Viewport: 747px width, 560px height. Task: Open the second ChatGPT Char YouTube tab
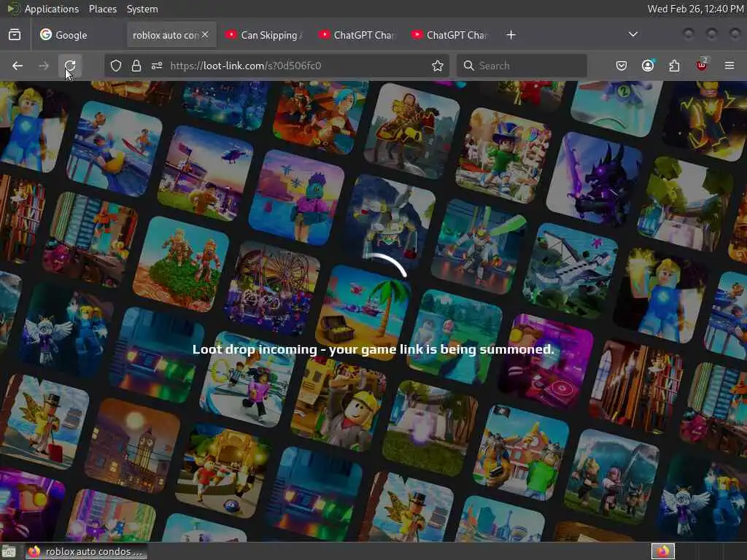449,35
